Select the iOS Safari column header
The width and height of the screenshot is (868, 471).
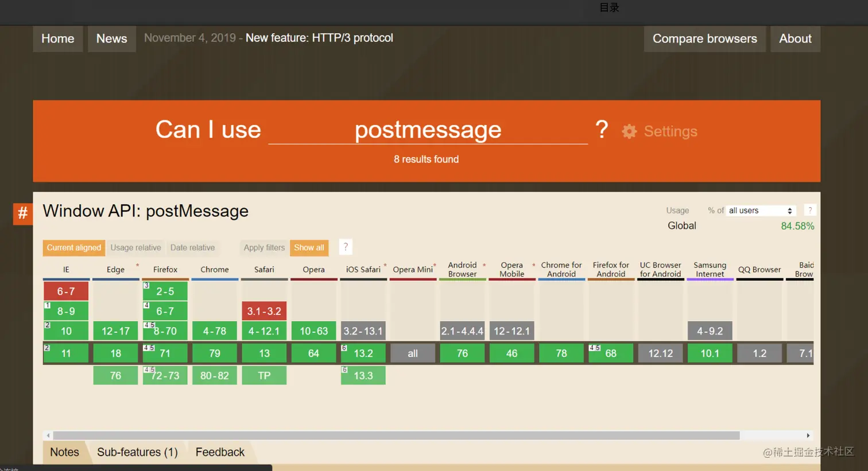(363, 270)
